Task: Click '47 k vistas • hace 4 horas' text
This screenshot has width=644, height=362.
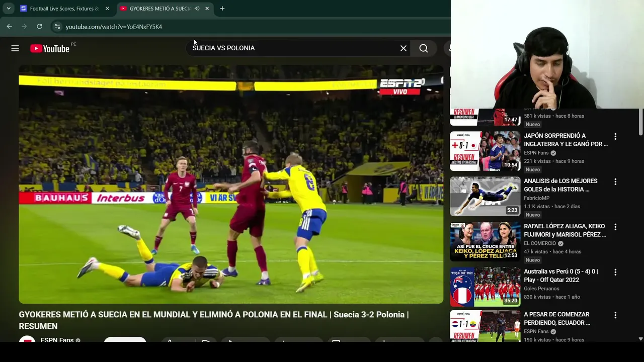Action: 552,252
